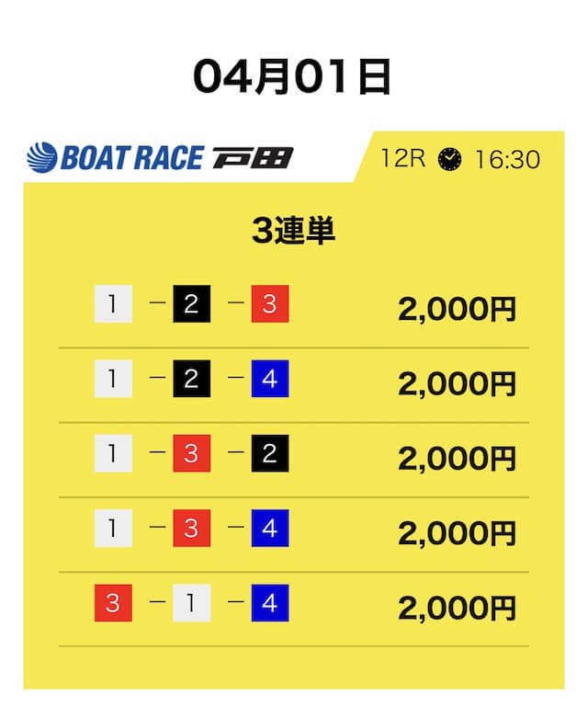Click the white boat 1 square in the last row
This screenshot has height=718, width=588.
click(x=191, y=603)
